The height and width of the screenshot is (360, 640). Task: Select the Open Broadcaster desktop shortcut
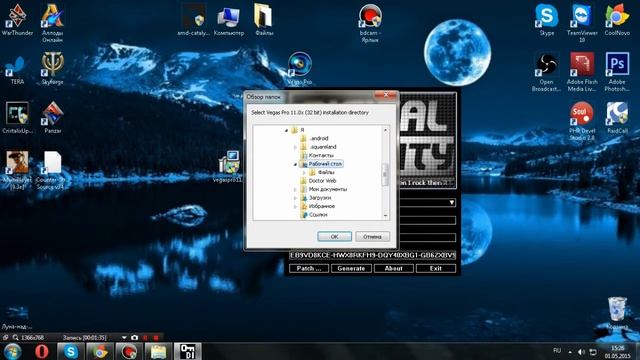(x=546, y=72)
